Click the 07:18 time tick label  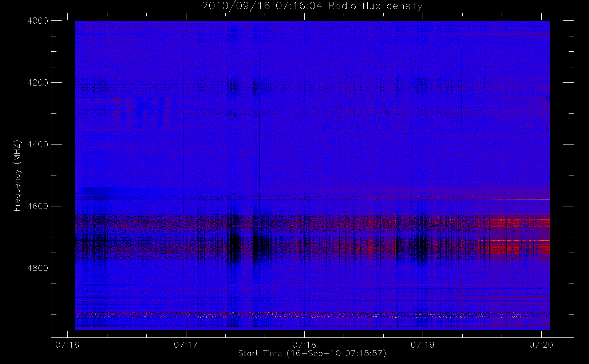(x=304, y=345)
